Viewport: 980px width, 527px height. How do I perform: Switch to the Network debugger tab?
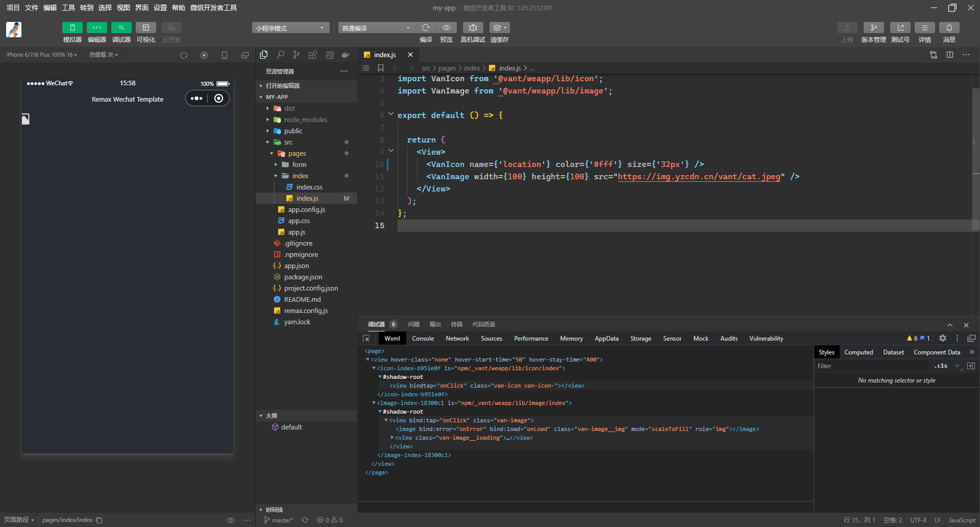(457, 338)
